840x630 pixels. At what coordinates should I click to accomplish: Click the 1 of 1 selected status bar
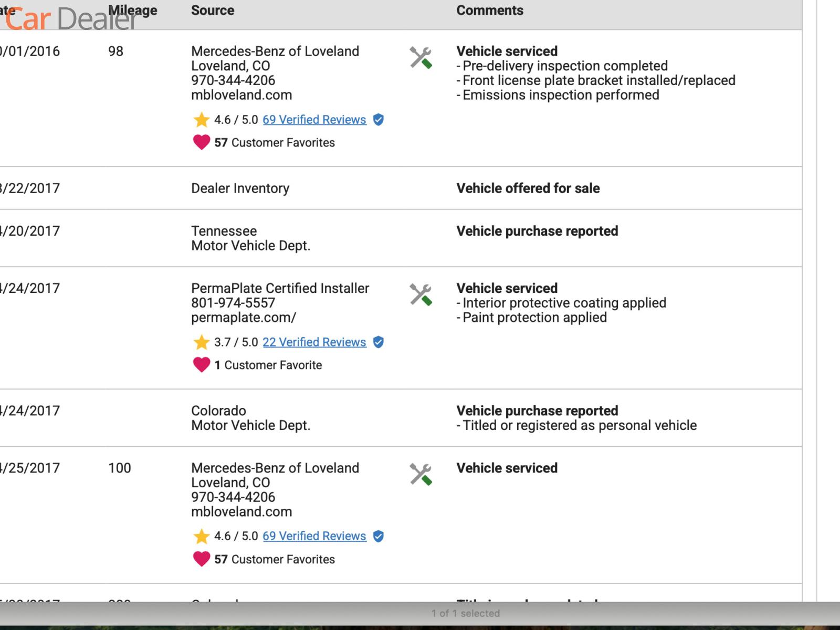(x=465, y=613)
